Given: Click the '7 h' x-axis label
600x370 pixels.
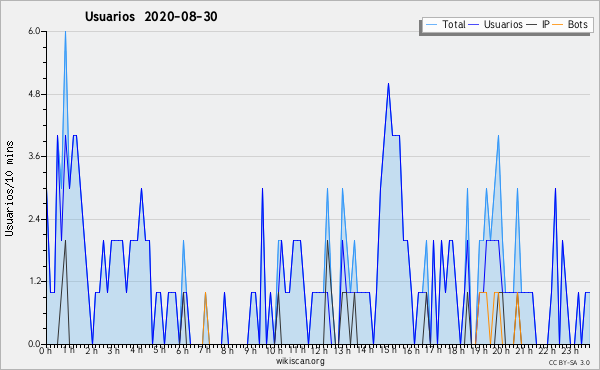Looking at the screenshot, I should (205, 350).
